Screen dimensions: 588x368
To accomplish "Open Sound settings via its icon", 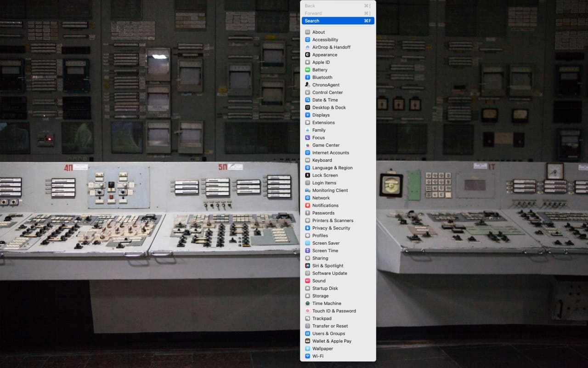I will coord(307,281).
